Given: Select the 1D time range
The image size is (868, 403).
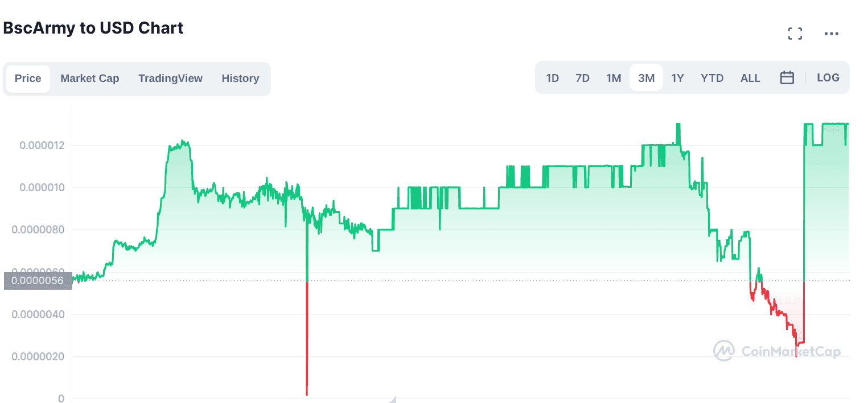Looking at the screenshot, I should point(552,78).
